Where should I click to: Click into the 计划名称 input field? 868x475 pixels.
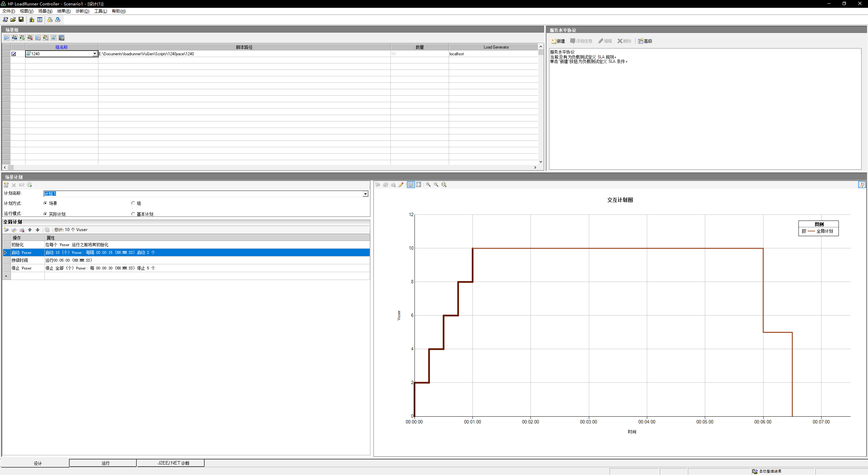[x=203, y=194]
